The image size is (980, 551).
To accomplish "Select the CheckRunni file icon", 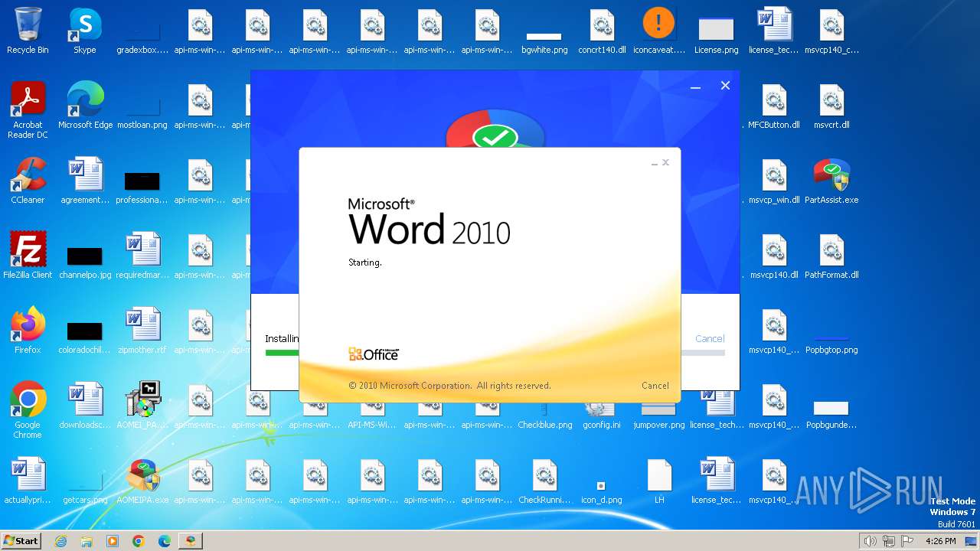I will 544,481.
